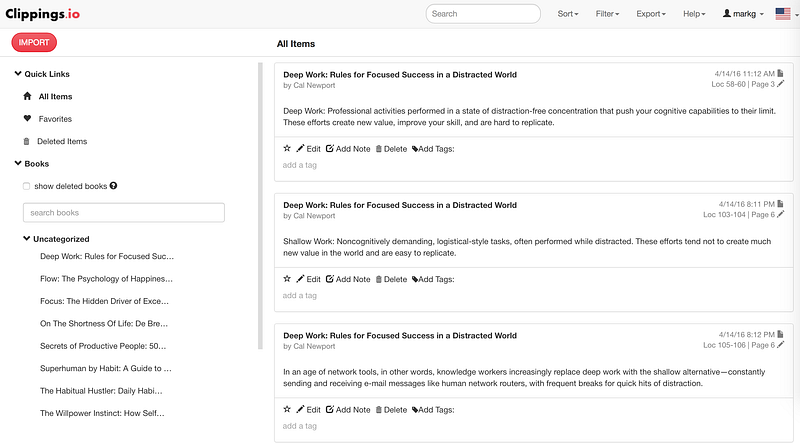
Task: Click Deep Work title in first clipping
Action: 400,74
